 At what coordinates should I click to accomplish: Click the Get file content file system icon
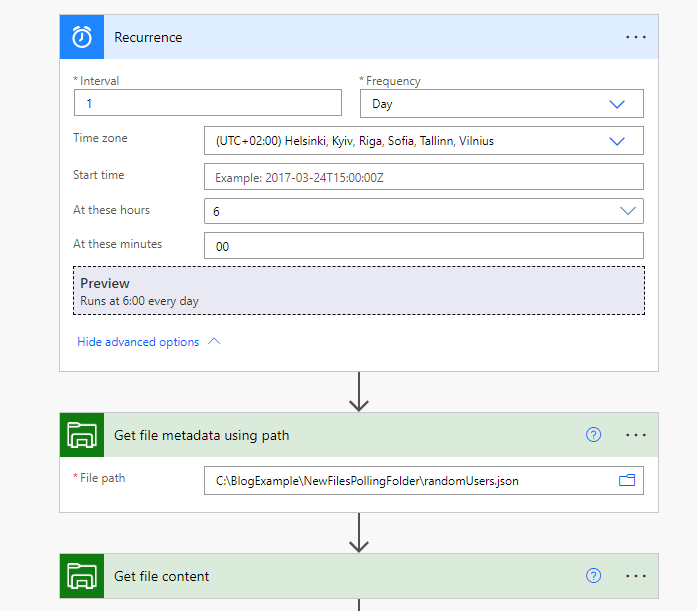coord(82,576)
